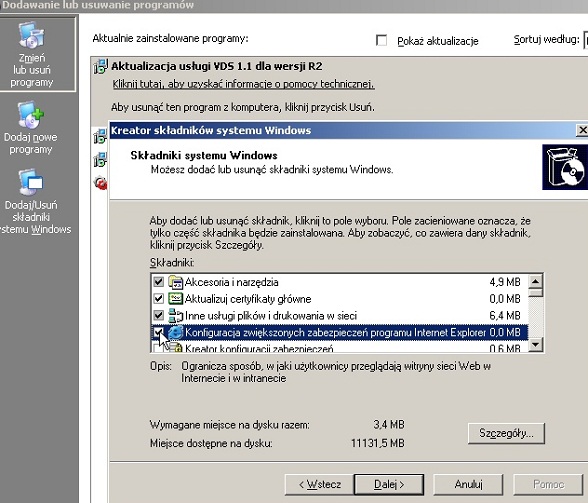Click the 4,9 MB size value
Screen dimensions: 588x503
pos(505,282)
